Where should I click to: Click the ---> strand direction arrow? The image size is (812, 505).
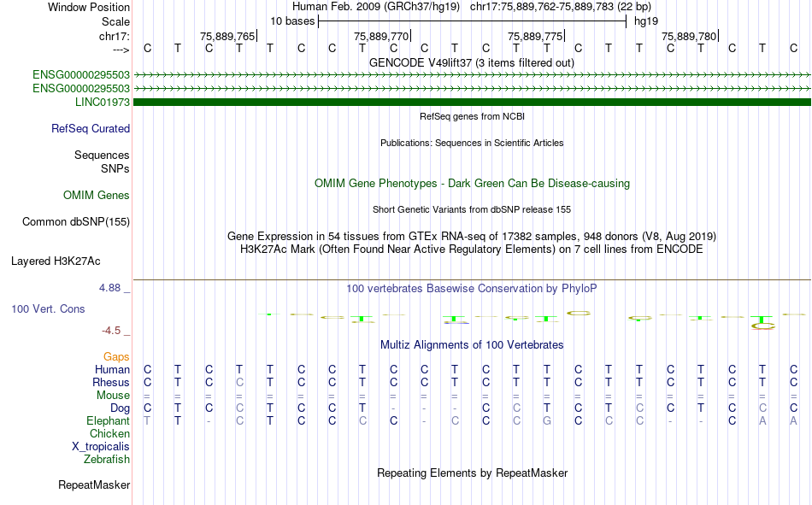pyautogui.click(x=121, y=50)
